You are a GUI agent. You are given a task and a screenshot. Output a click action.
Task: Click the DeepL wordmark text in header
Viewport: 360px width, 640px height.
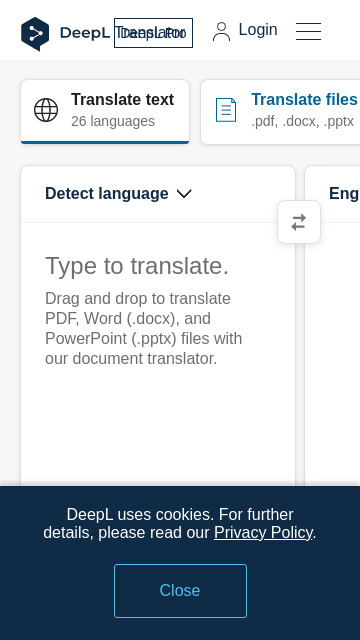[85, 33]
